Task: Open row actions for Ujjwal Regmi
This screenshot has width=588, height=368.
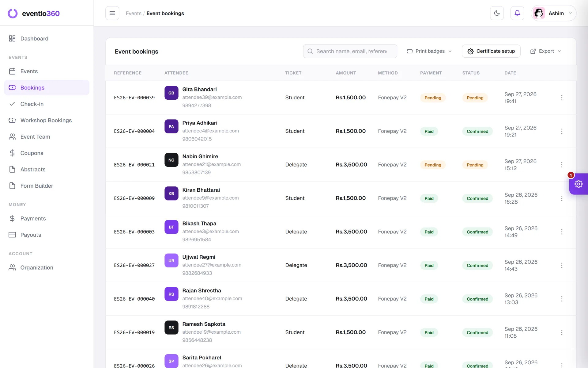Action: point(562,265)
